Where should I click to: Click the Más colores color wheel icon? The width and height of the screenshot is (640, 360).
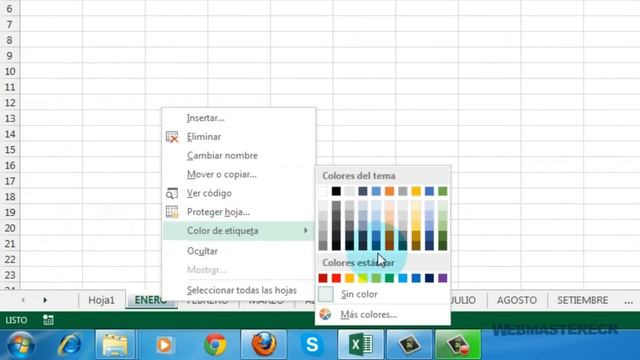tap(325, 314)
